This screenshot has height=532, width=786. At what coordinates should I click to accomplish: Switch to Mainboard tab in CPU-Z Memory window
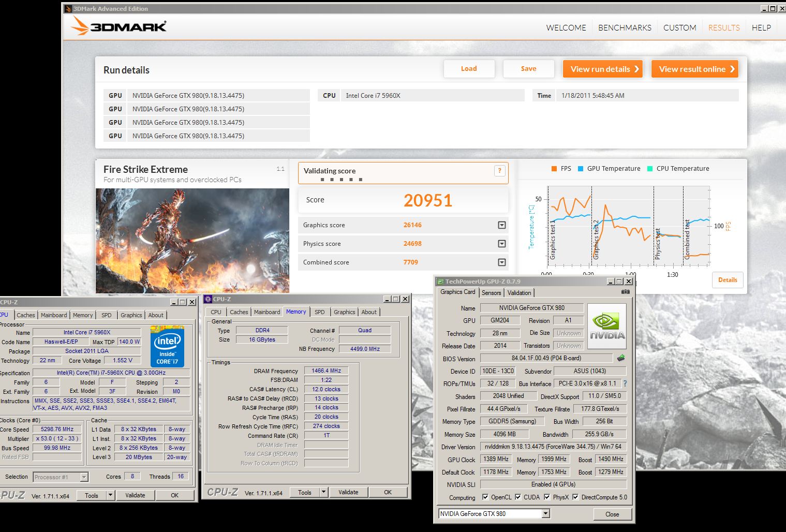point(267,312)
